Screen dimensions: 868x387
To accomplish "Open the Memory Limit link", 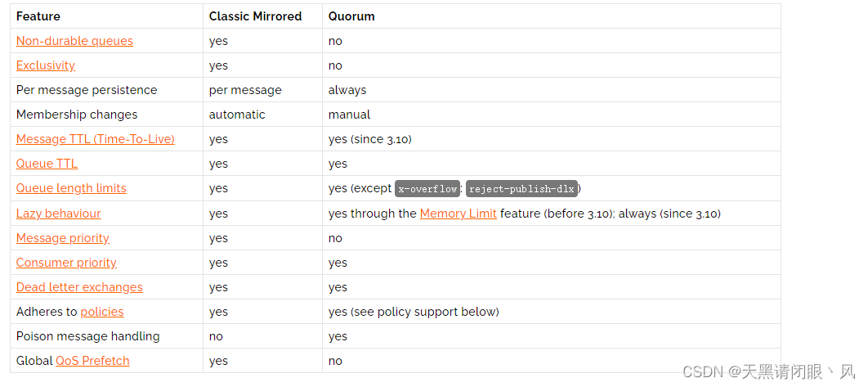I will click(x=459, y=214).
